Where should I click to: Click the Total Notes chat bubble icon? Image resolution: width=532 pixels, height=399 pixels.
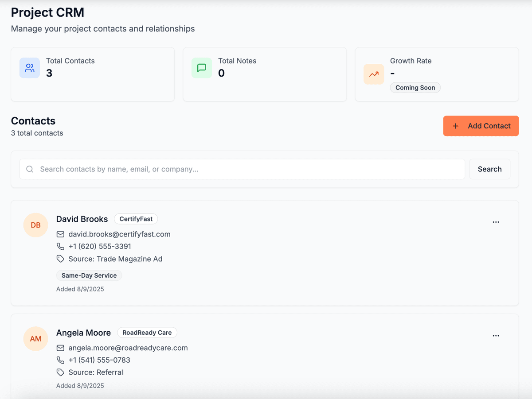click(201, 67)
